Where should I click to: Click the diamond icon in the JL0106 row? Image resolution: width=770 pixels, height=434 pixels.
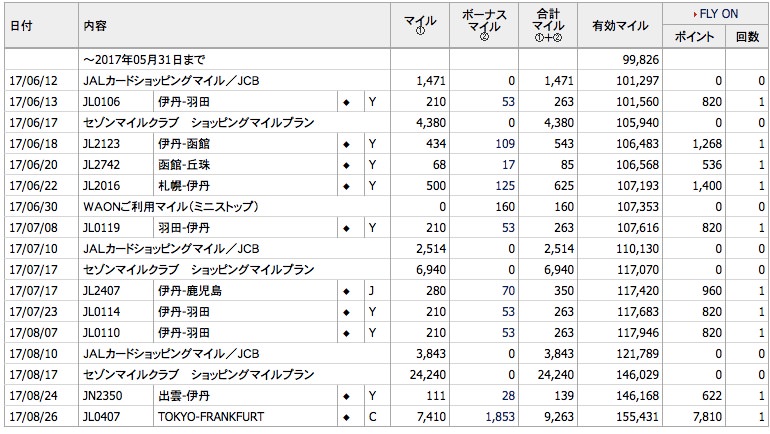(345, 101)
